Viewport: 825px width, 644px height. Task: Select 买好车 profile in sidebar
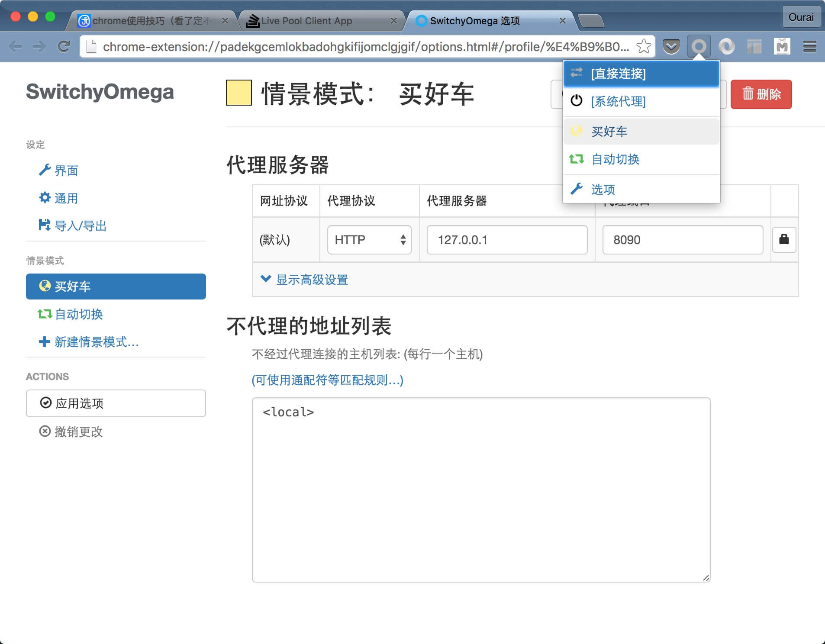(116, 287)
